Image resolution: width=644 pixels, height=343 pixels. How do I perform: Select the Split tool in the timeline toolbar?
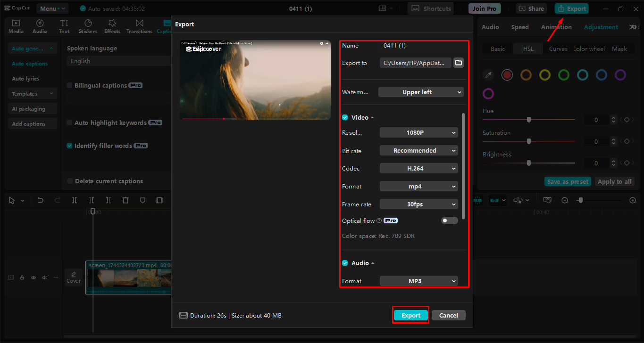[74, 200]
